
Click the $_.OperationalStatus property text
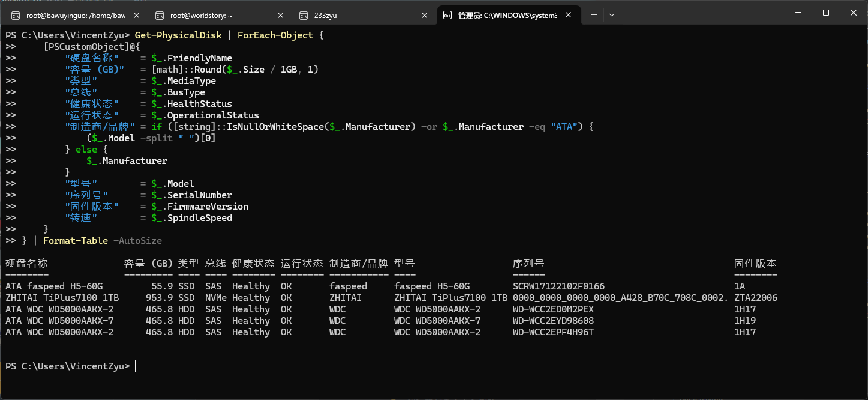pos(205,115)
